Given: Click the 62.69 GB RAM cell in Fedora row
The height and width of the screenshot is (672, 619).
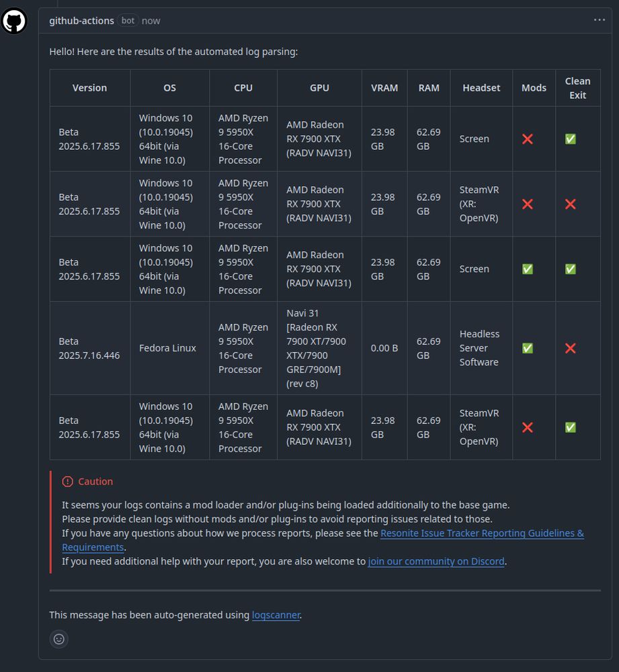Looking at the screenshot, I should click(429, 348).
